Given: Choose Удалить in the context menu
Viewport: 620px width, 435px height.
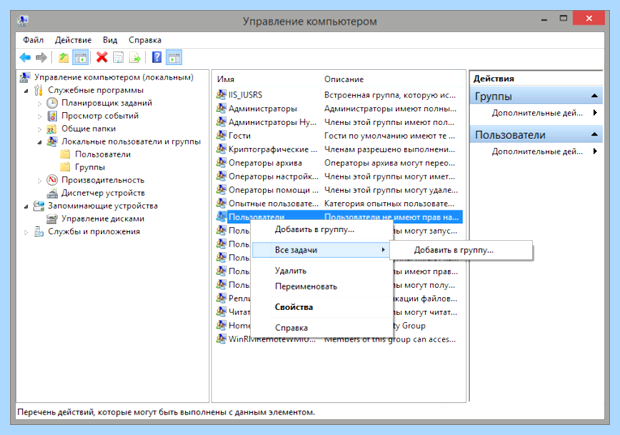Looking at the screenshot, I should (x=320, y=271).
